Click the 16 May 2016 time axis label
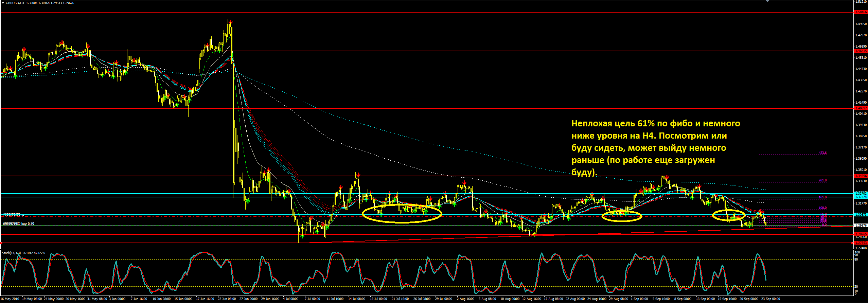This screenshot has height=303, width=868. [x=10, y=299]
